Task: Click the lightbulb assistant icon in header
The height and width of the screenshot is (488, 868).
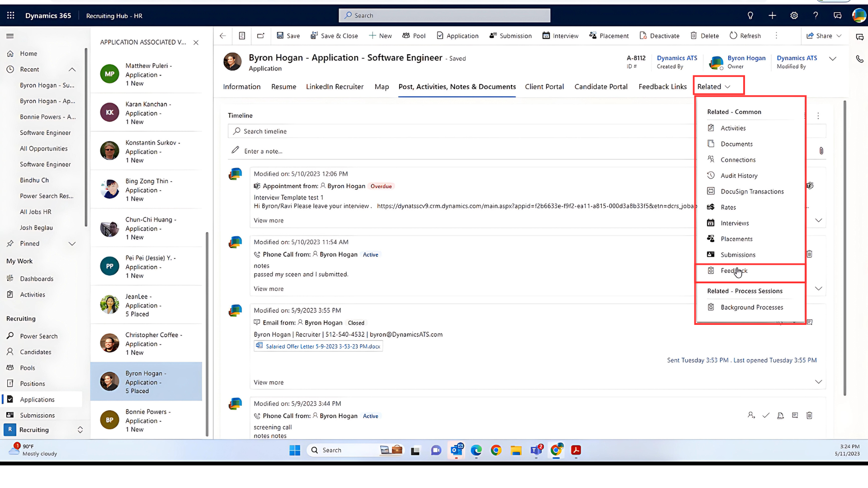Action: (750, 15)
